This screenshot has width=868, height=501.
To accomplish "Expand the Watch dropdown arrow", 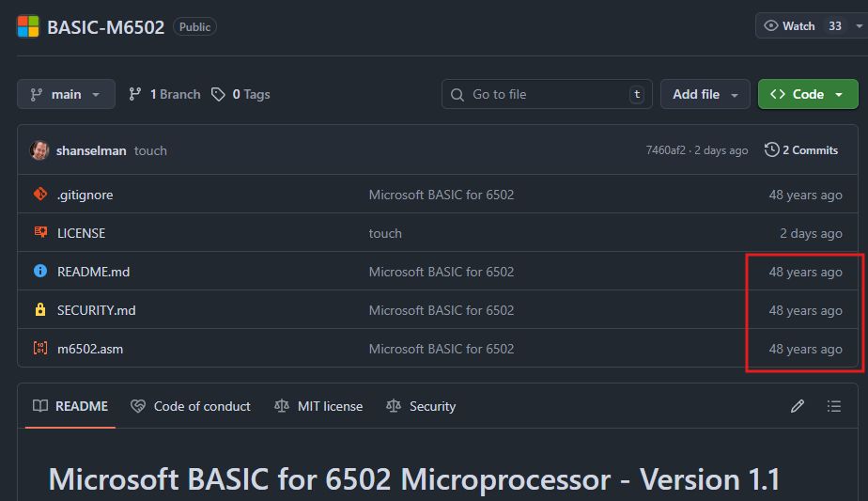I will point(860,26).
